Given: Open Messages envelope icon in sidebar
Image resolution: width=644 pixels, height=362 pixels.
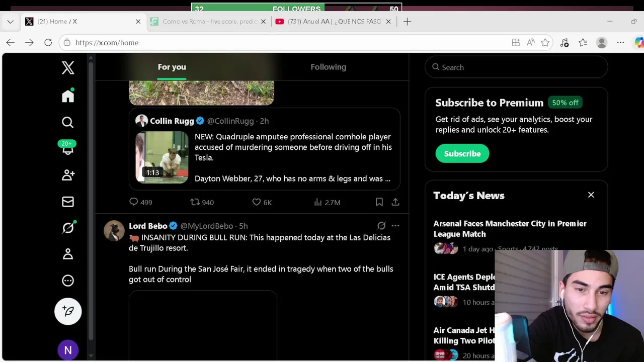Looking at the screenshot, I should 68,202.
